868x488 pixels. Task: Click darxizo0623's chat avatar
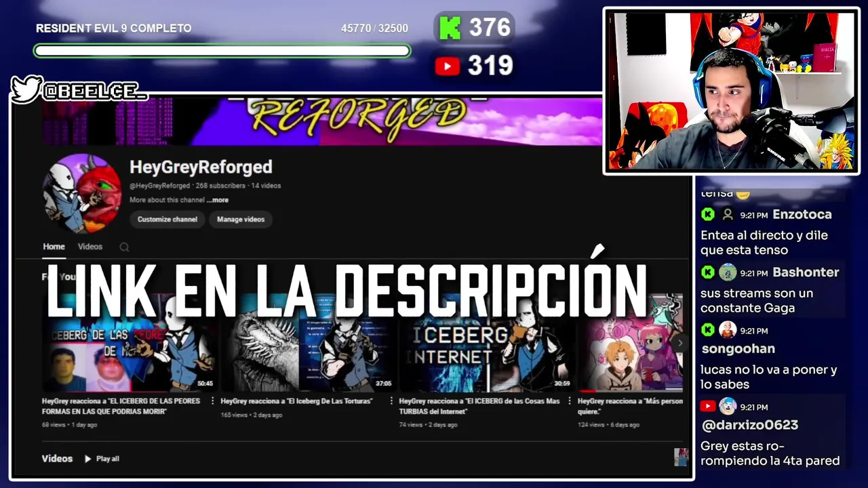click(x=728, y=407)
